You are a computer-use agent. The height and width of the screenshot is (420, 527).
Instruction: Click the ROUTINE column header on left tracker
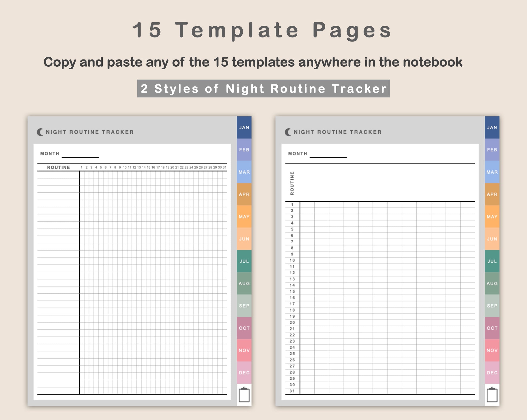(58, 167)
